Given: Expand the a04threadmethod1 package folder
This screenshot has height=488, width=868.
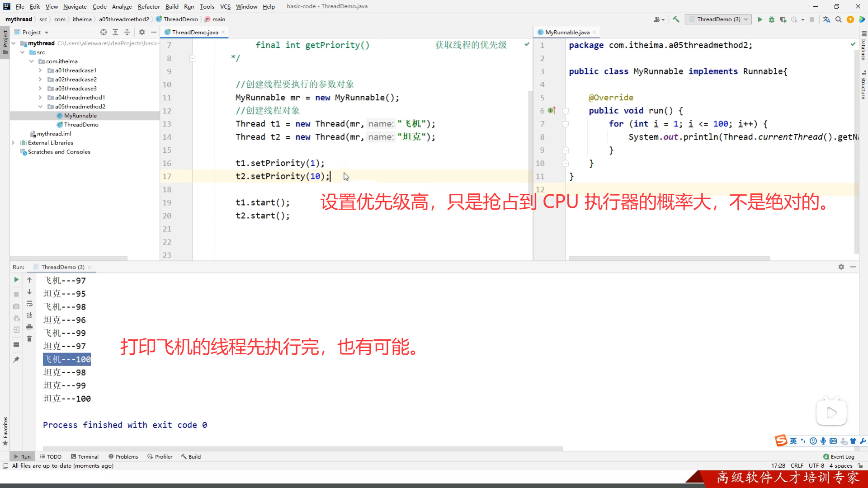Looking at the screenshot, I should coord(40,98).
